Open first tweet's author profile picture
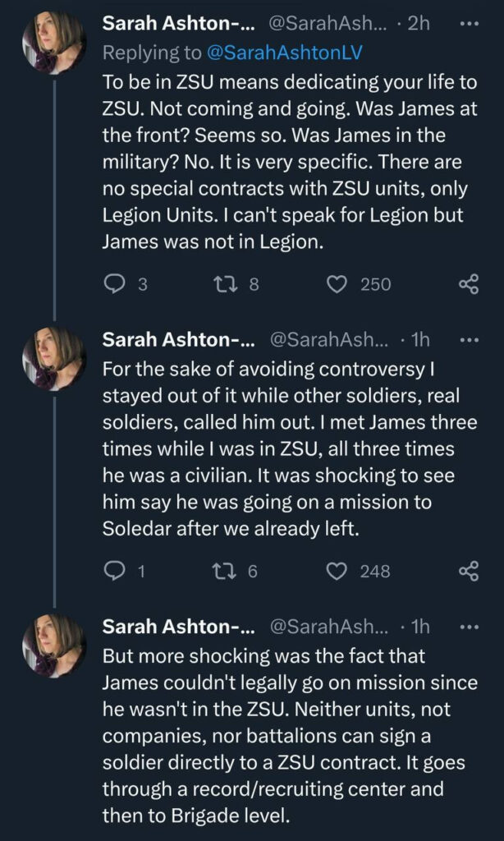This screenshot has height=841, width=504. [x=54, y=43]
